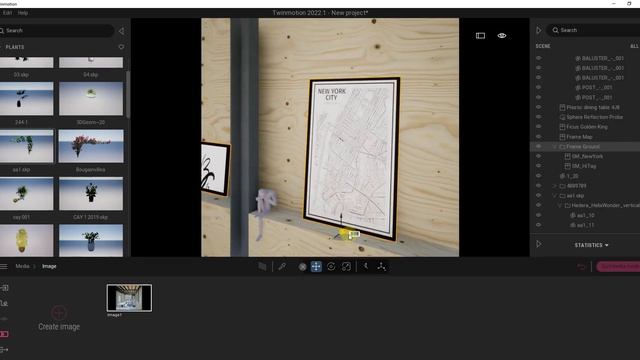Select the CAY 1 2019.skp plant thumbnail
The height and width of the screenshot is (360, 640).
(x=91, y=193)
